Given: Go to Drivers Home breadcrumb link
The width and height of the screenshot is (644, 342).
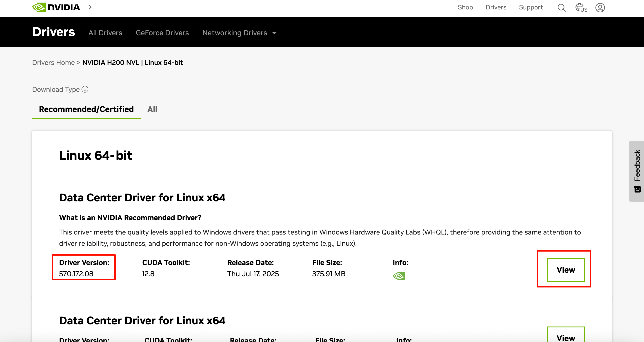Looking at the screenshot, I should (53, 62).
